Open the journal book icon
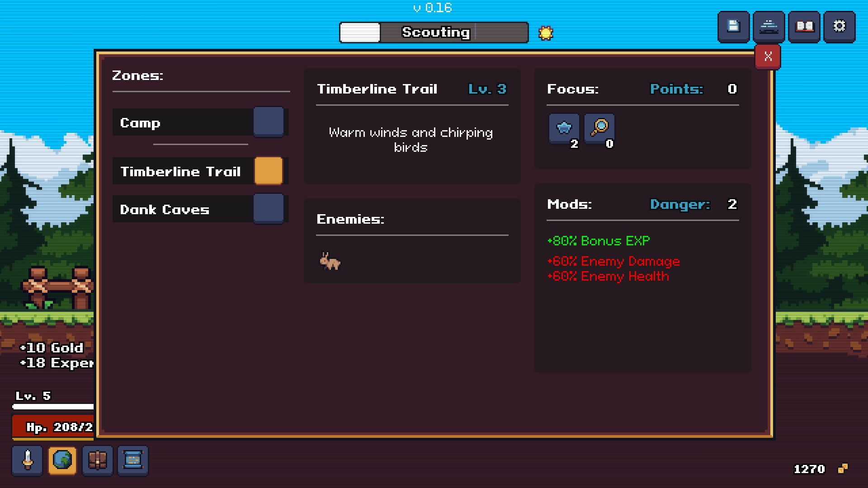 click(x=804, y=27)
